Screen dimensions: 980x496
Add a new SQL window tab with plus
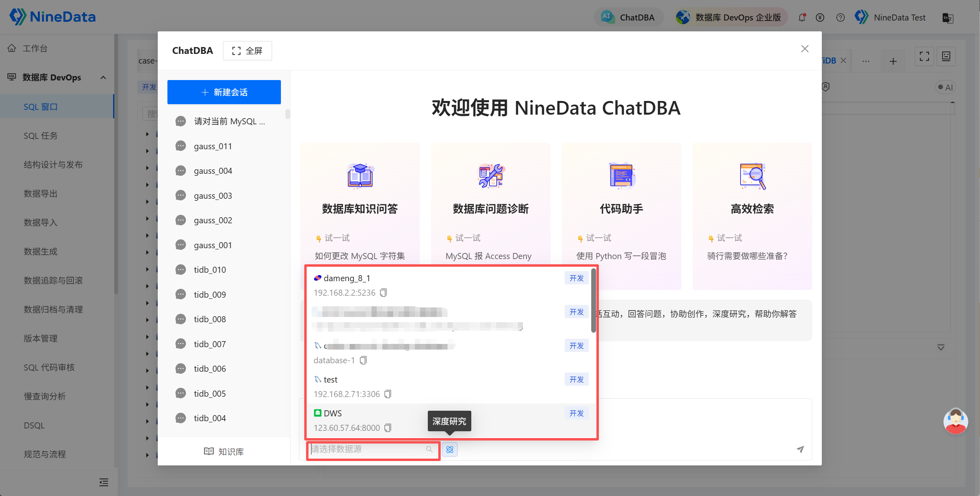click(x=893, y=61)
